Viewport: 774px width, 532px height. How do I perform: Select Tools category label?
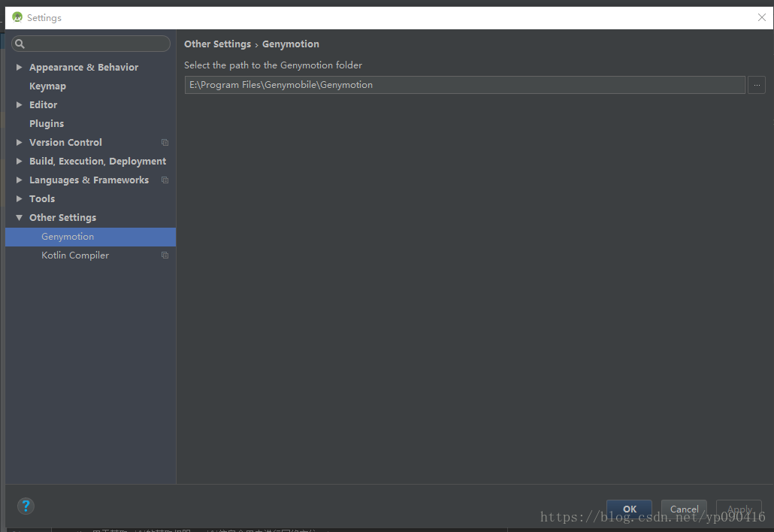pos(42,199)
